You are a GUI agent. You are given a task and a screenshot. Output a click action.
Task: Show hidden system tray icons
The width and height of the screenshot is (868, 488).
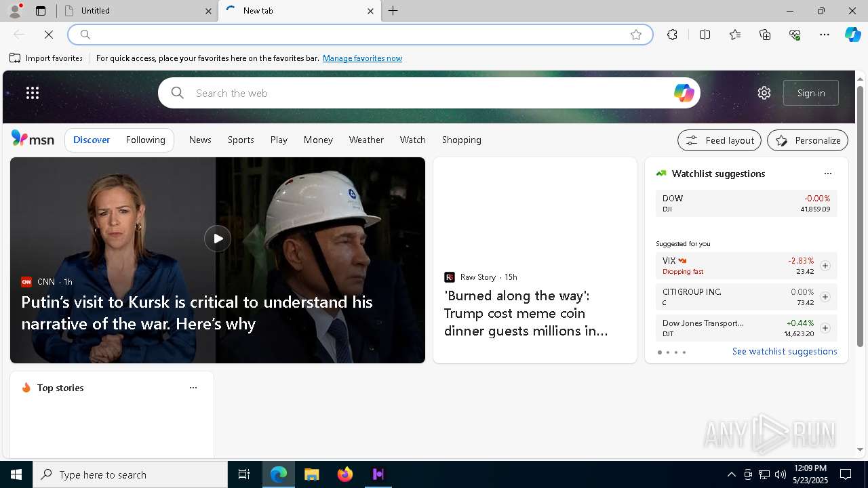pos(731,474)
